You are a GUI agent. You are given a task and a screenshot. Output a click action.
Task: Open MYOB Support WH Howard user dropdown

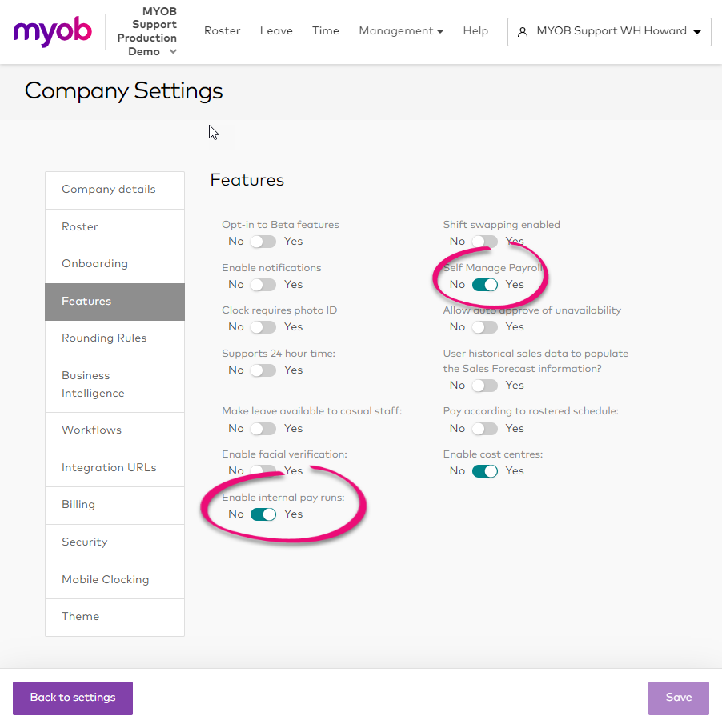(609, 31)
